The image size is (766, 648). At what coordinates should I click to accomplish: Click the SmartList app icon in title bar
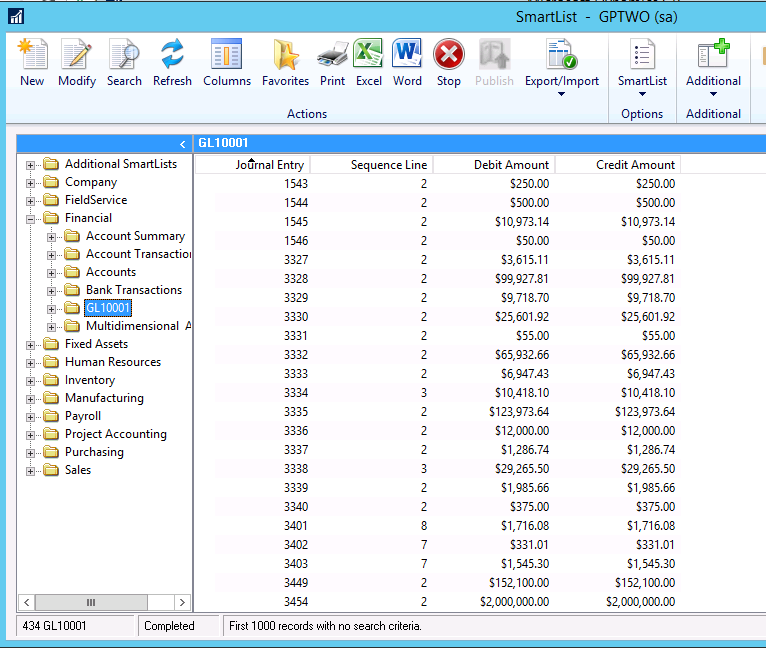pos(16,17)
